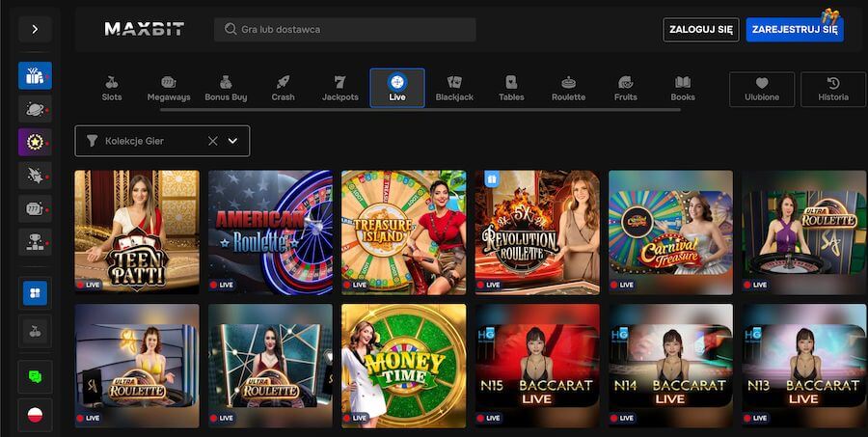868x437 pixels.
Task: Click the Zarejestruj się button
Action: click(x=794, y=29)
